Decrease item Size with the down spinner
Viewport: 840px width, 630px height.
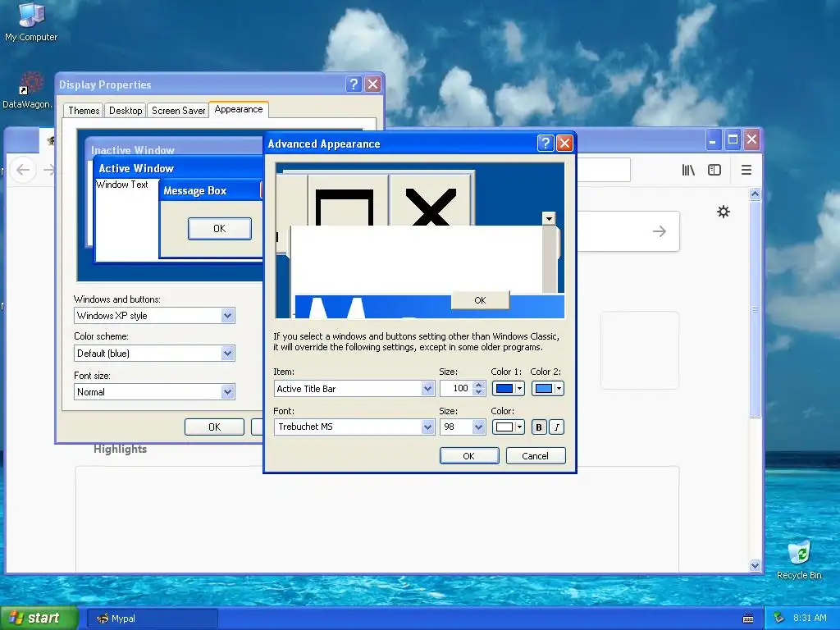coord(479,392)
